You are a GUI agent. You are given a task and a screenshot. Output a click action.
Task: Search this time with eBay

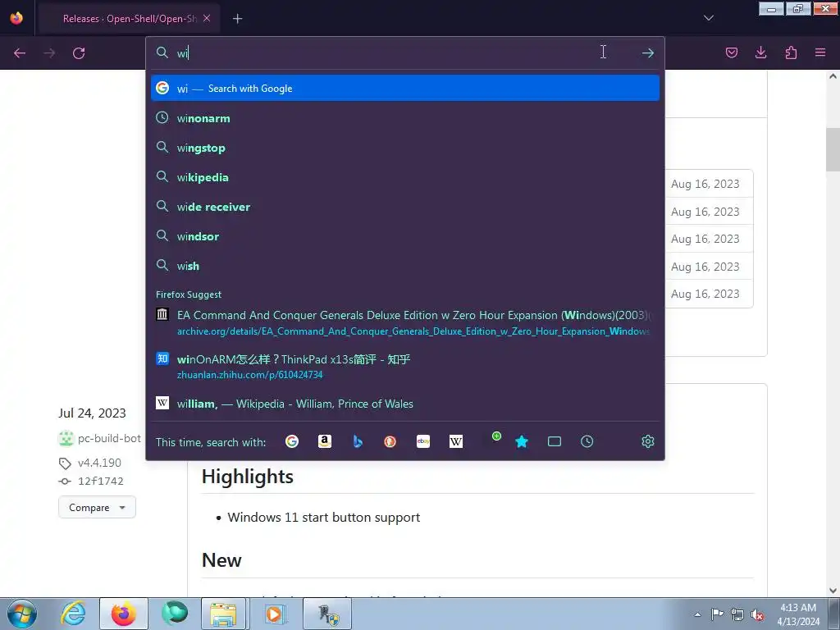click(423, 441)
